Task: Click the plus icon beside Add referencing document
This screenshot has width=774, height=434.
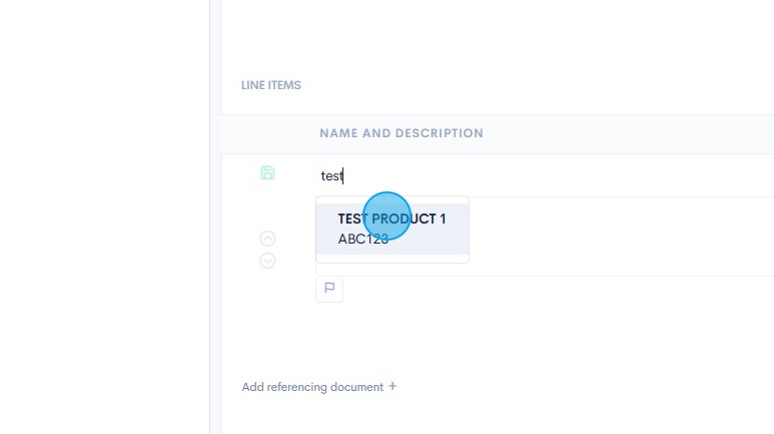Action: 393,386
